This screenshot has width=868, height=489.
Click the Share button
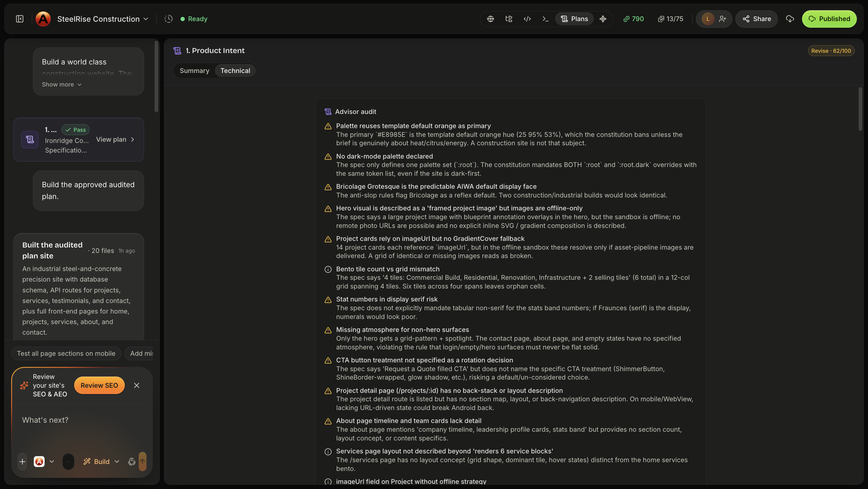coord(756,19)
